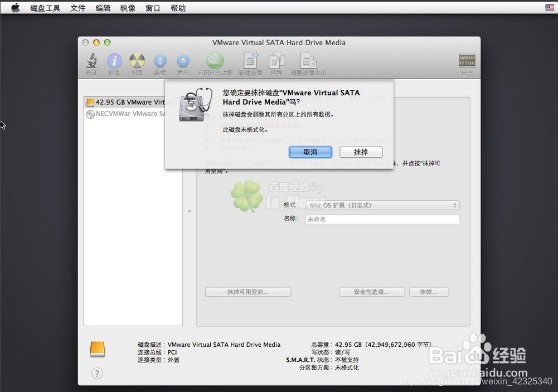This screenshot has width=558, height=392.
Task: Click the New Image (新建映像) icon
Action: pos(250,60)
